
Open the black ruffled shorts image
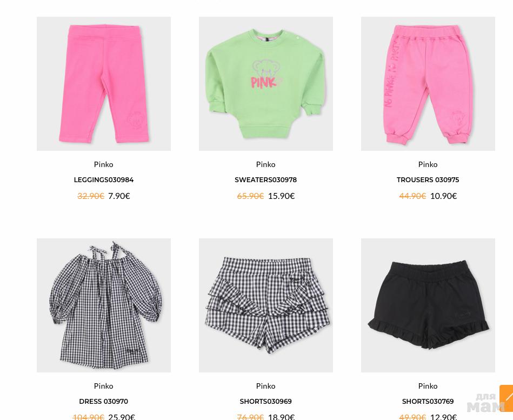pyautogui.click(x=428, y=305)
